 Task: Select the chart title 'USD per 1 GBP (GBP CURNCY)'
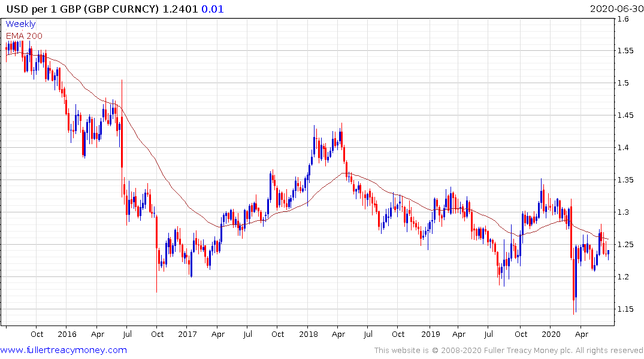click(83, 9)
